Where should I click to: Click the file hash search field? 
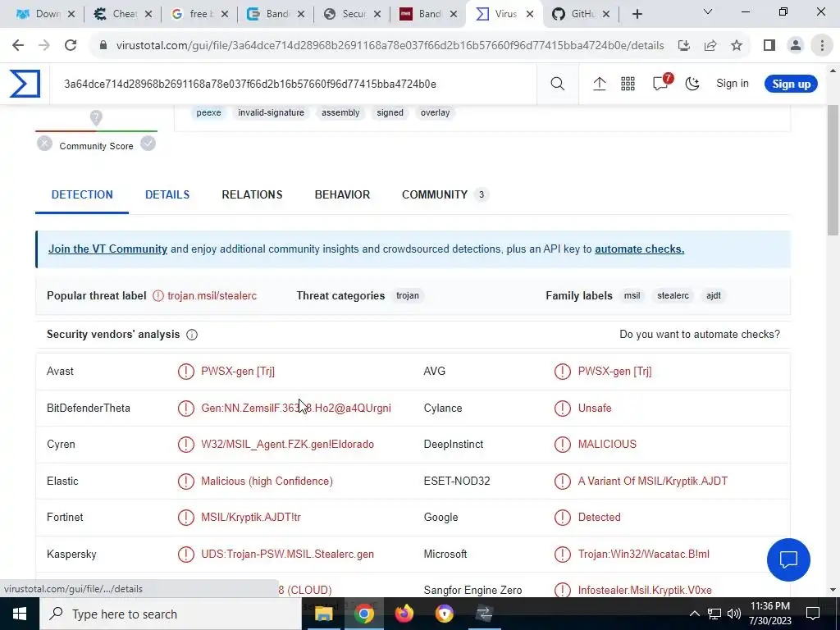pyautogui.click(x=293, y=84)
